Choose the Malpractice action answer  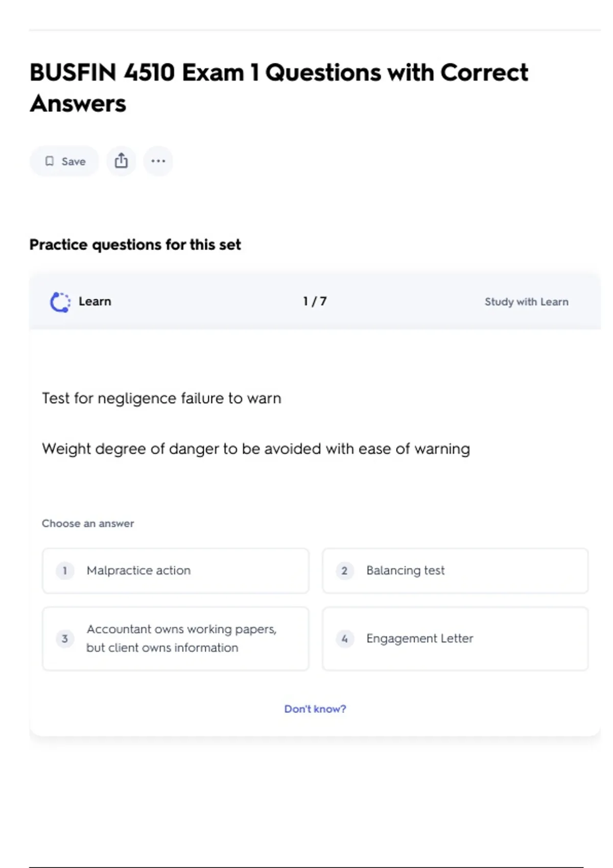(x=138, y=570)
